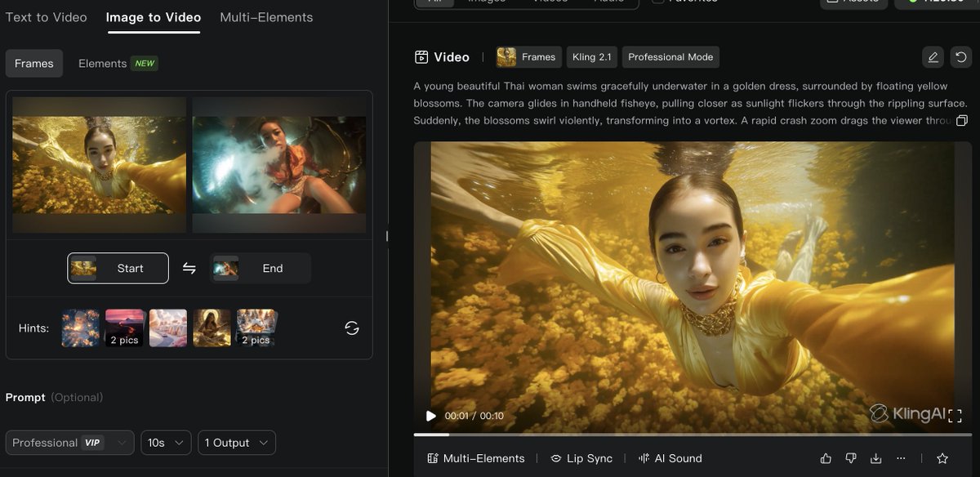980x477 pixels.
Task: Click the regenerate circular arrow icon
Action: tap(961, 57)
